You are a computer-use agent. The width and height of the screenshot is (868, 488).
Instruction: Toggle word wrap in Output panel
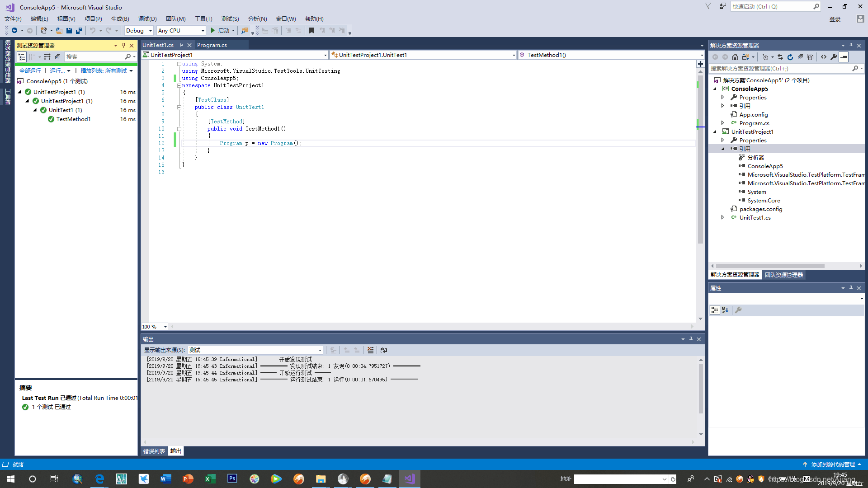click(x=384, y=350)
